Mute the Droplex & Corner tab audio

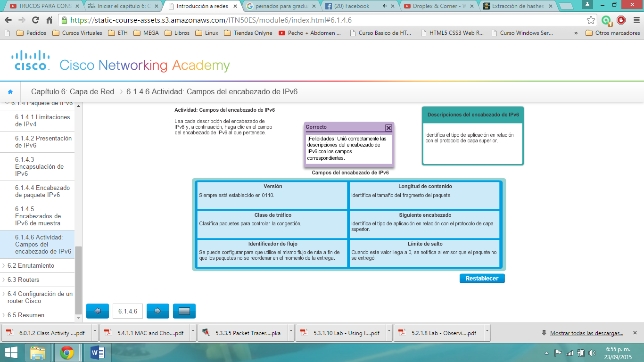point(465,7)
